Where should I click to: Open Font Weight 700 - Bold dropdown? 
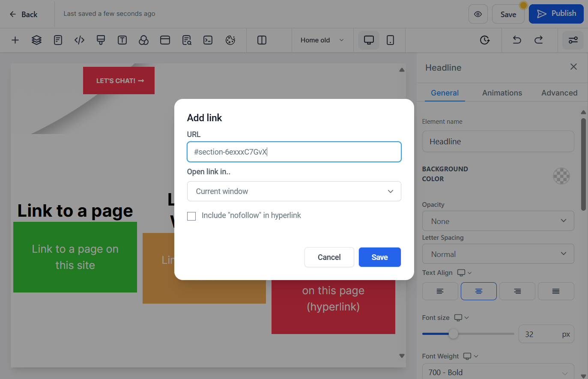click(498, 372)
